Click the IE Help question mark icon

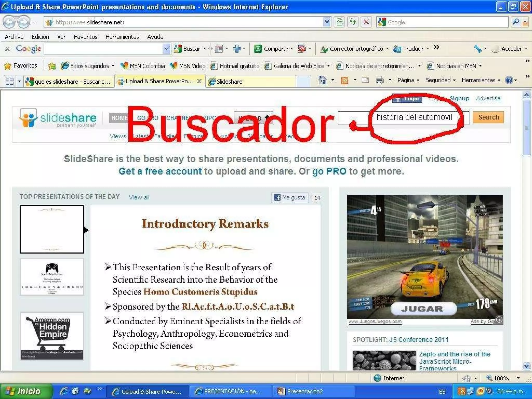tap(509, 80)
